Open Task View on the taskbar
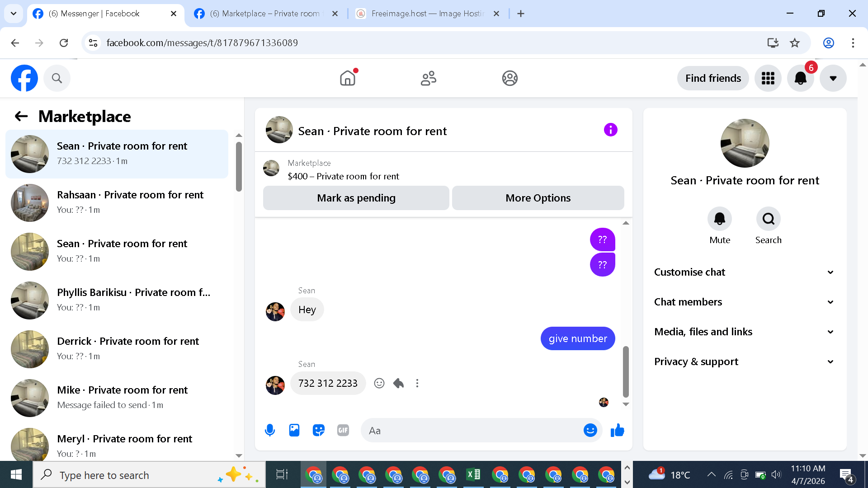This screenshot has height=488, width=868. [x=282, y=474]
